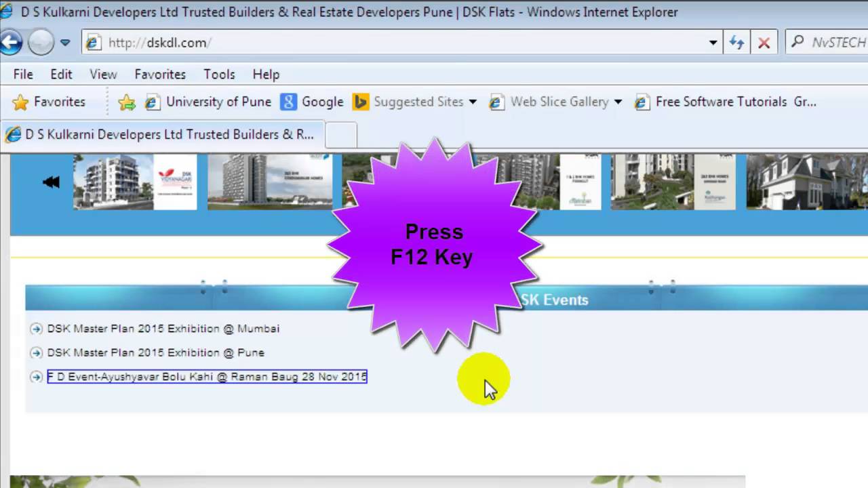Click the search magnifier icon
This screenshot has height=488, width=868.
click(x=798, y=42)
